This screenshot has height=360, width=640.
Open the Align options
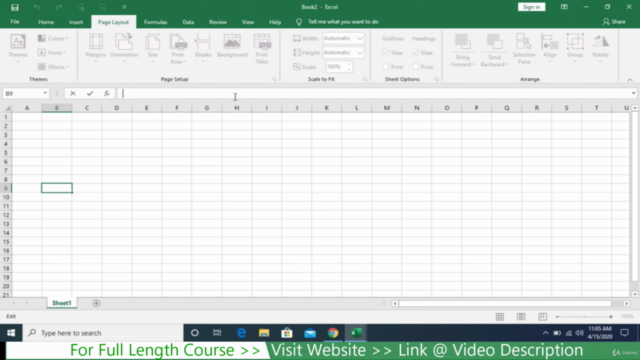click(550, 49)
